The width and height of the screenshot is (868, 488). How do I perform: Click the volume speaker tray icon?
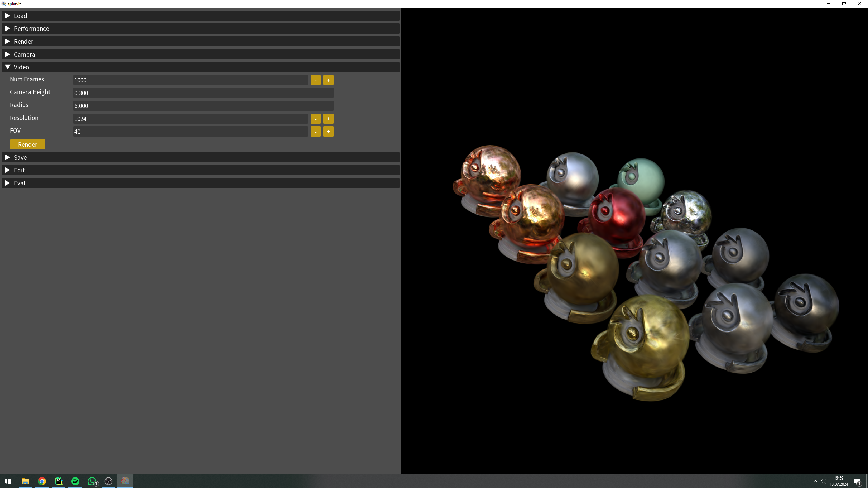click(x=823, y=481)
